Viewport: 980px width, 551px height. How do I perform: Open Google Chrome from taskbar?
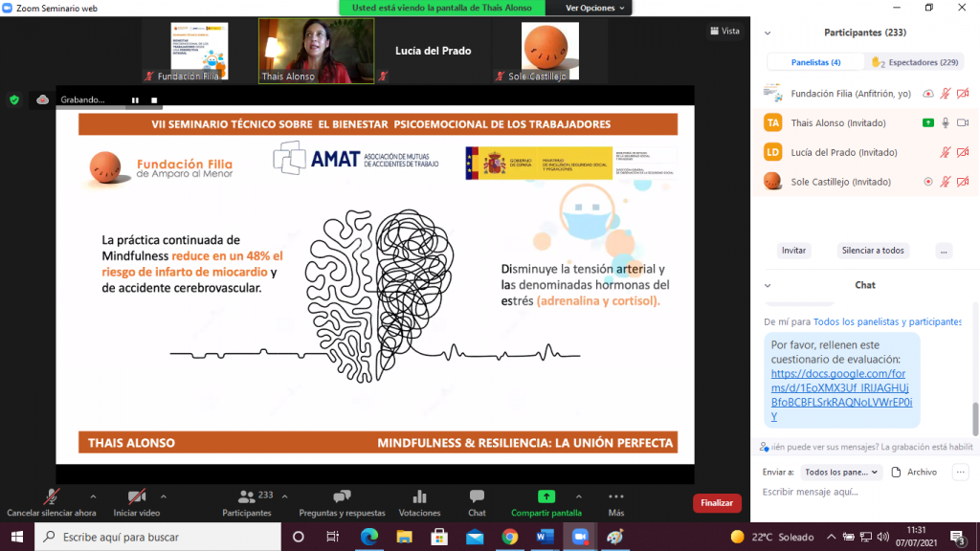click(510, 537)
